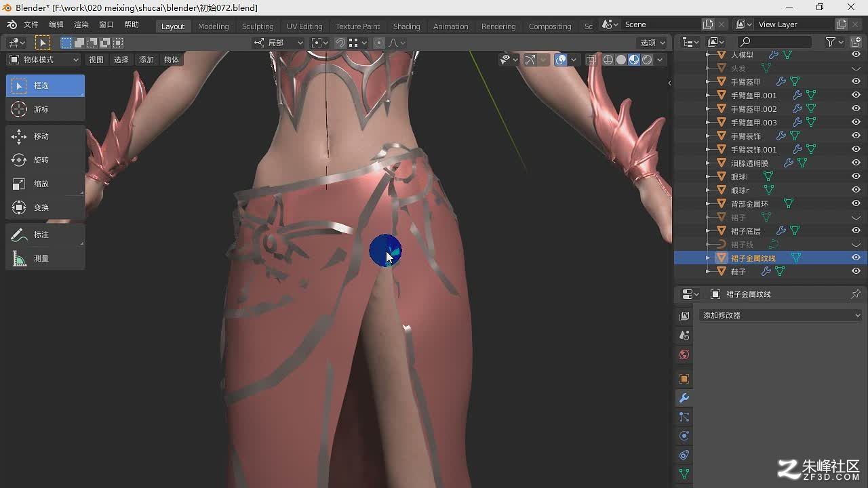Hide 鞋子 object using eye icon
Viewport: 868px width, 488px height.
point(856,271)
